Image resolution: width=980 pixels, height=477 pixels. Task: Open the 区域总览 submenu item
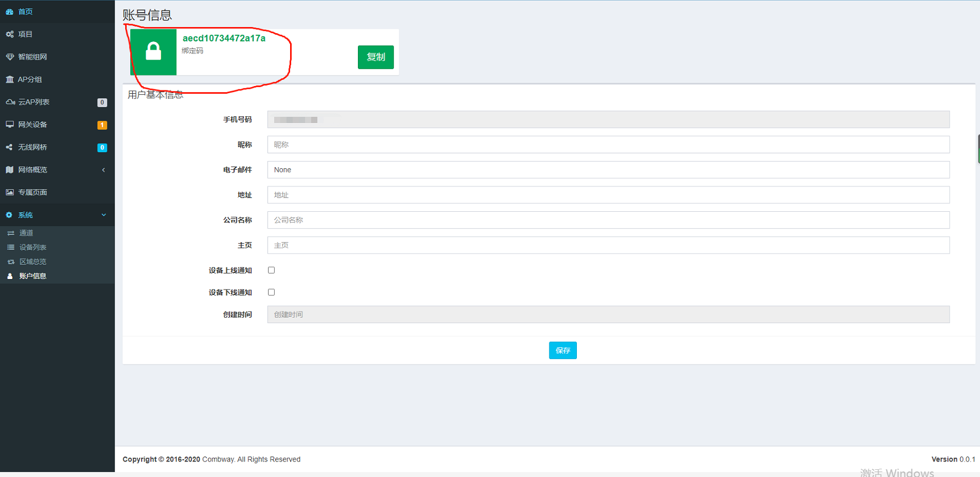point(33,262)
